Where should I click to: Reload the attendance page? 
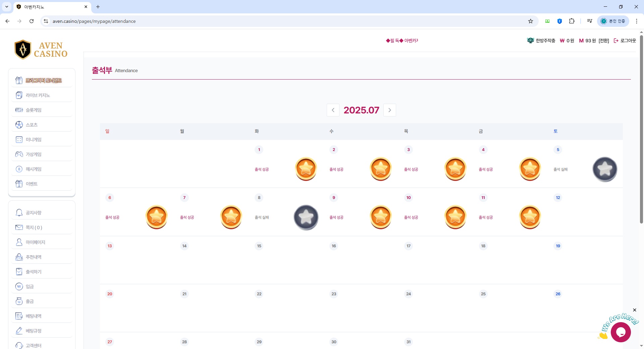click(32, 21)
